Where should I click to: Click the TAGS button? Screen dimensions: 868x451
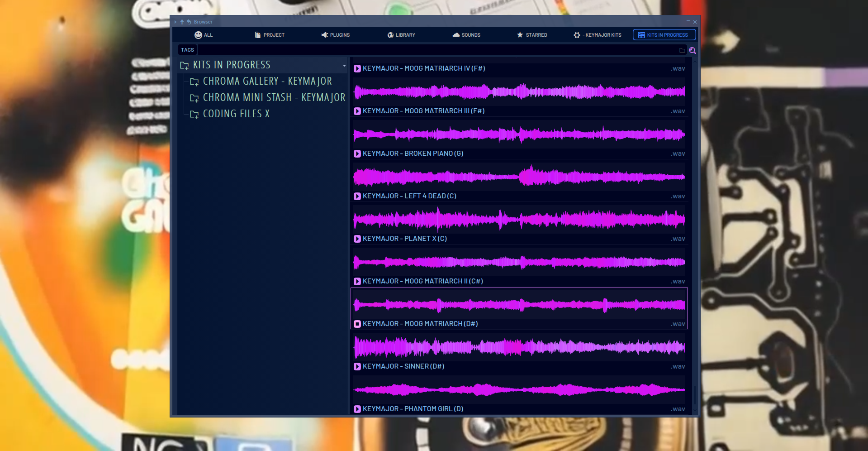[187, 50]
